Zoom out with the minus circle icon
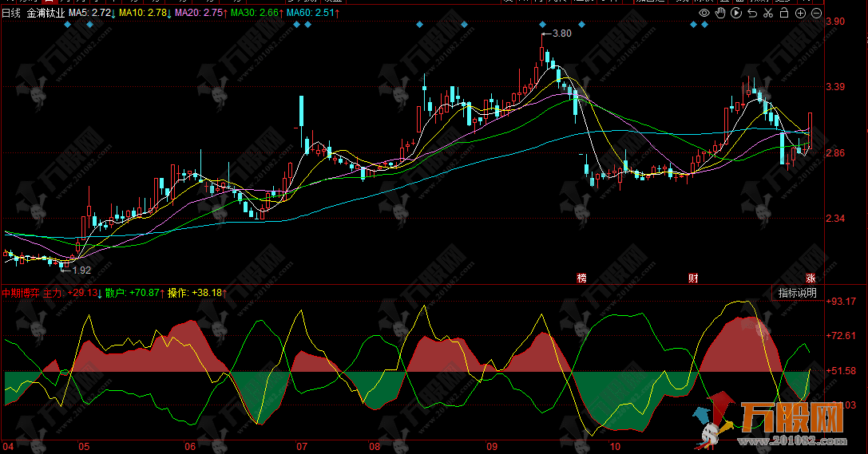The width and height of the screenshot is (868, 454). [816, 14]
